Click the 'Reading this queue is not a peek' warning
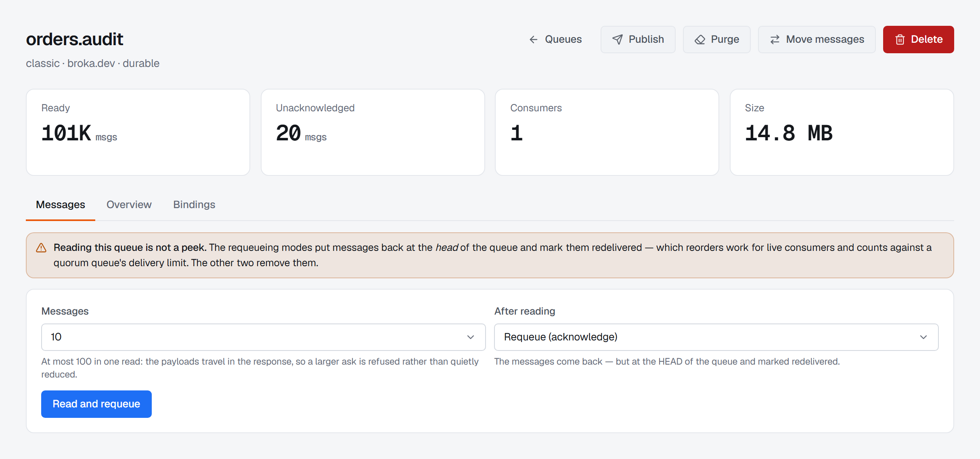 [490, 255]
